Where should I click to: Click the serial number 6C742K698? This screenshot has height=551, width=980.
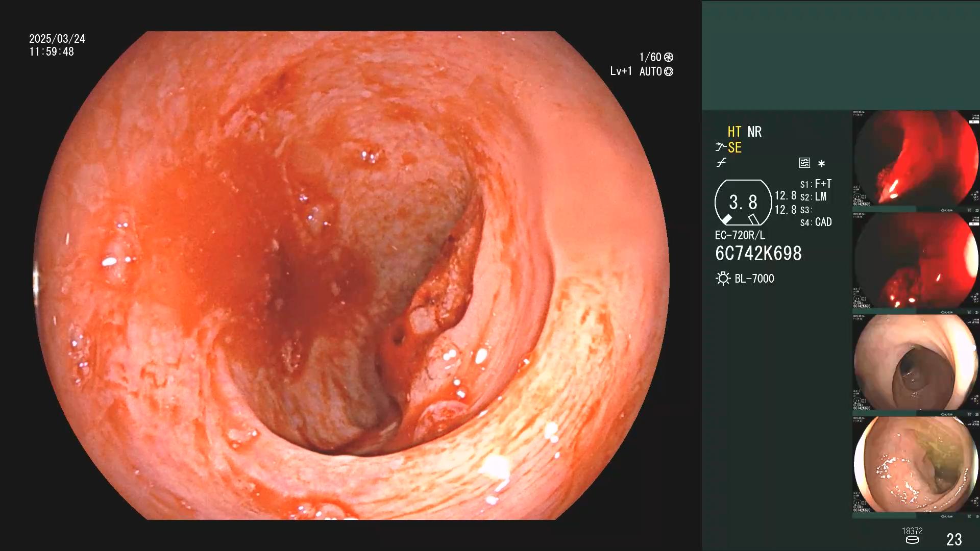click(758, 254)
